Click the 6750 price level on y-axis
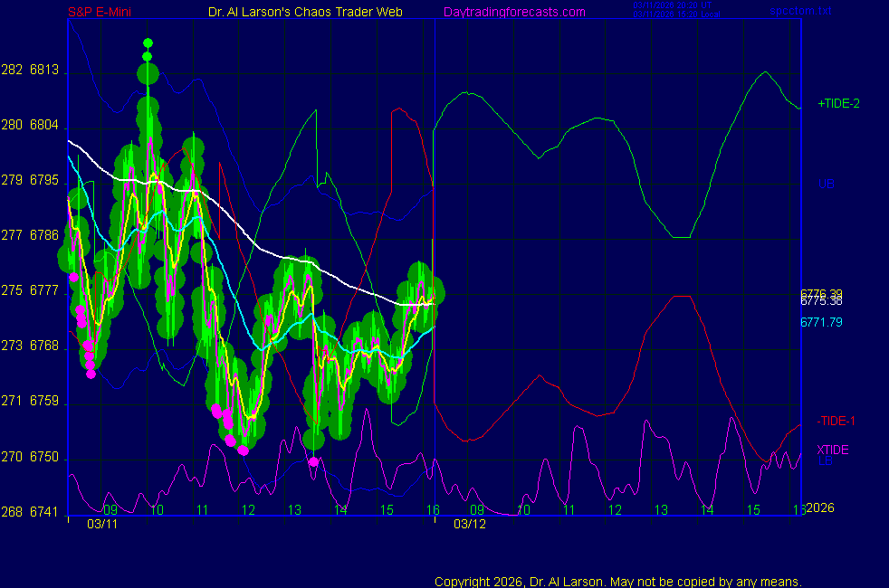The width and height of the screenshot is (889, 588). tap(43, 458)
